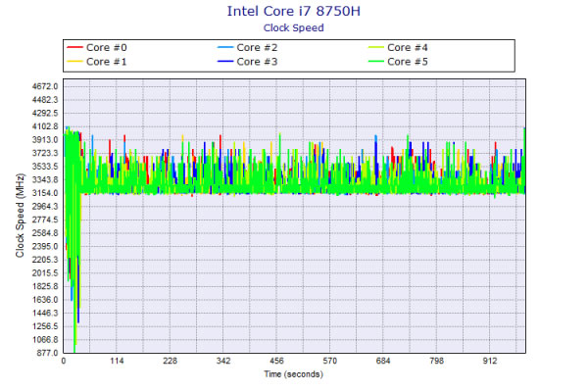The height and width of the screenshot is (392, 588).
Task: Click the 4292.5 y-axis value
Action: pyautogui.click(x=45, y=114)
